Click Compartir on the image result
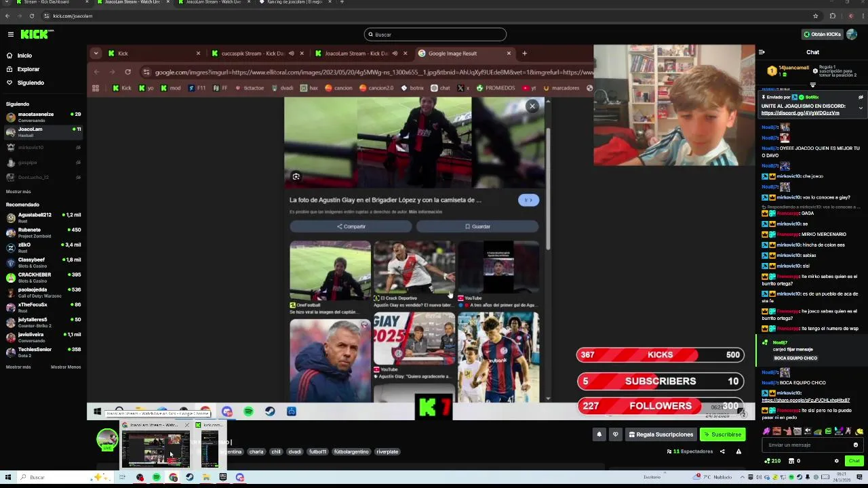The width and height of the screenshot is (868, 488). [x=351, y=226]
